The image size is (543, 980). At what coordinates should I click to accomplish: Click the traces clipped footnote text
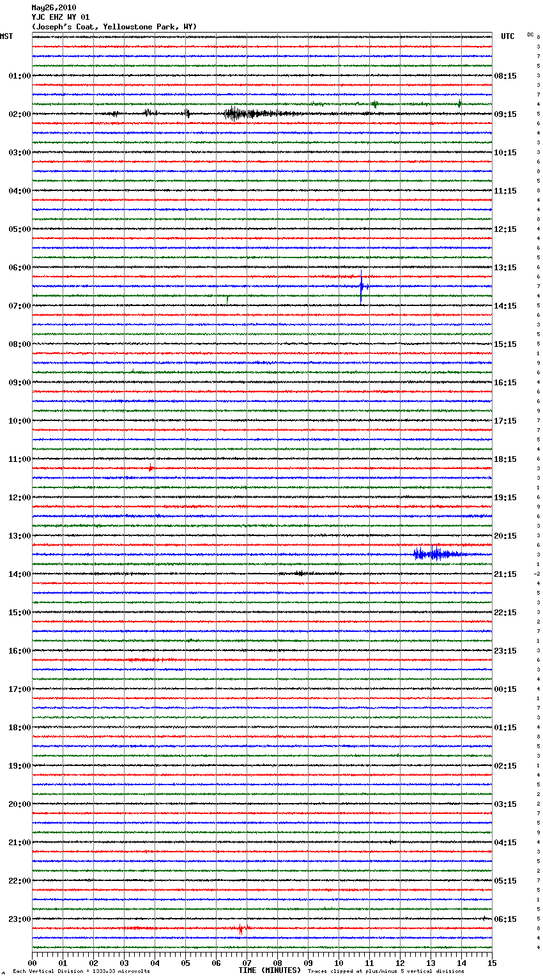[x=386, y=971]
